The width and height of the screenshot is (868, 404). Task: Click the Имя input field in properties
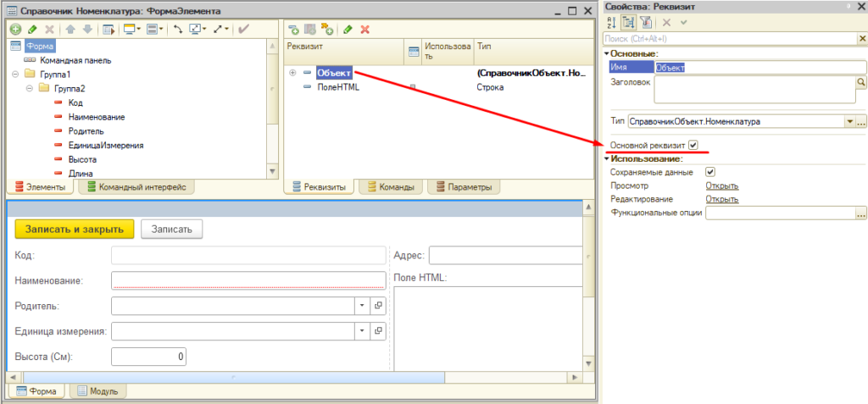coord(760,68)
